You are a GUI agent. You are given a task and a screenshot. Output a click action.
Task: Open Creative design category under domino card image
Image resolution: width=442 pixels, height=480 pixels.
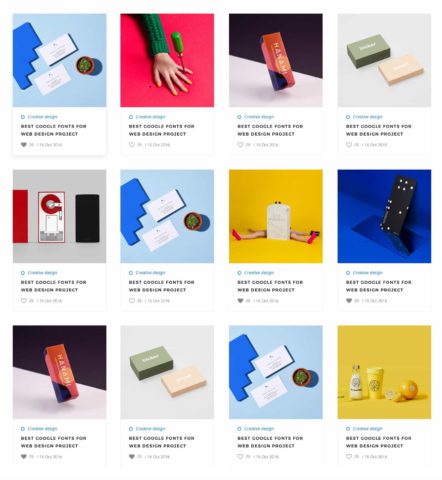tap(367, 273)
